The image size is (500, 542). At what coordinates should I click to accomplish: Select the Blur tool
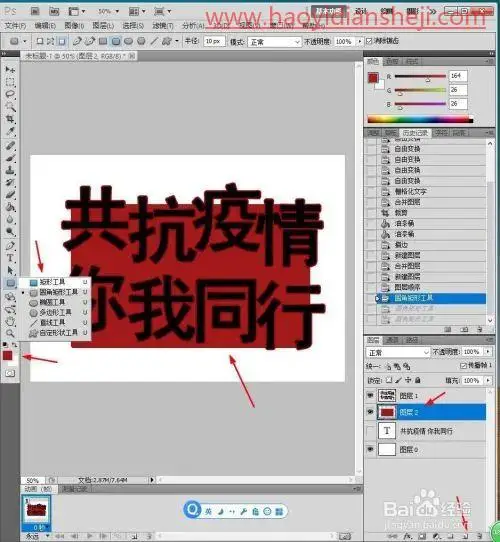click(10, 219)
